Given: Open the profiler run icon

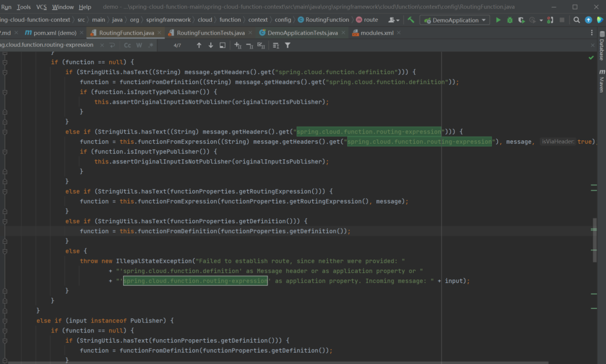Looking at the screenshot, I should tap(533, 20).
